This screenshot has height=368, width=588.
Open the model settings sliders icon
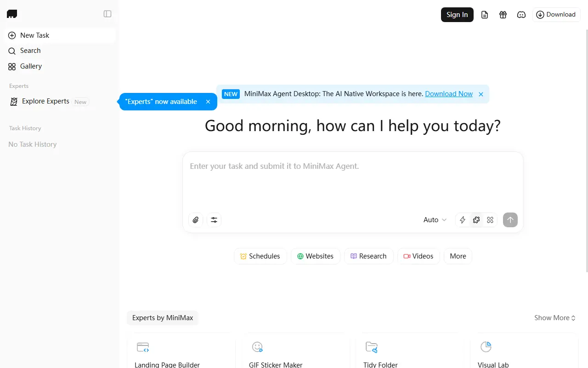click(x=214, y=220)
